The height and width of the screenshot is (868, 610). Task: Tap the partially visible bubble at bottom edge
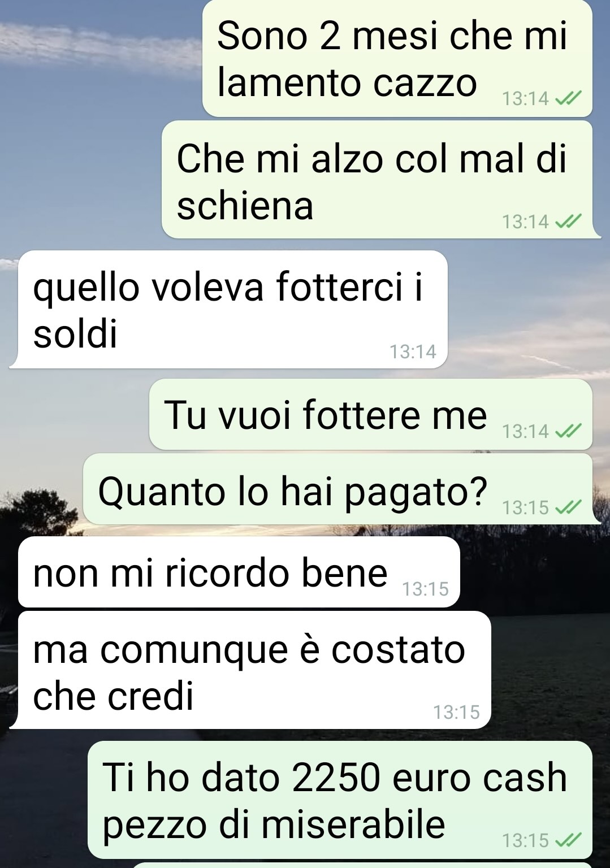[362, 865]
